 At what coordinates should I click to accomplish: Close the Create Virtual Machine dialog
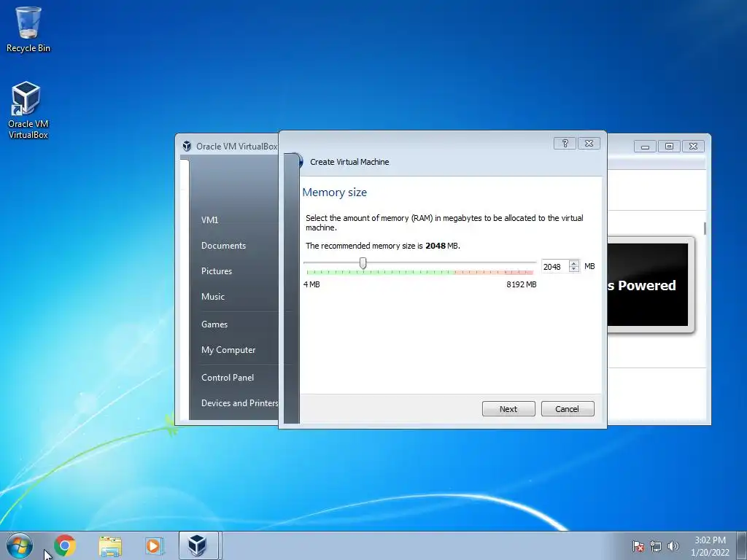point(589,144)
